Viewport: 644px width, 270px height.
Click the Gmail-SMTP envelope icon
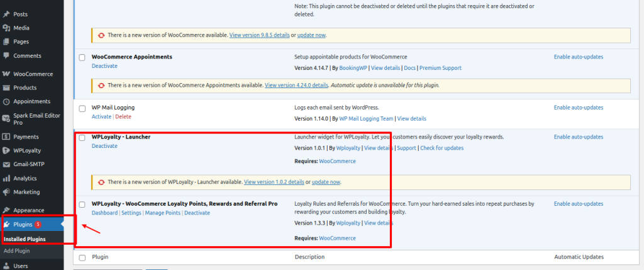click(x=6, y=164)
